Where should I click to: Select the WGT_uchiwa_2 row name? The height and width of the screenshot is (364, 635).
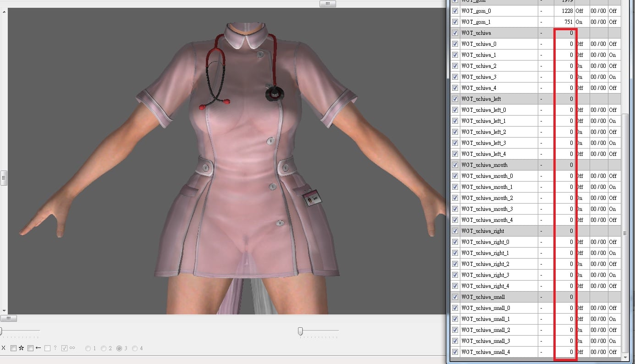click(x=479, y=66)
